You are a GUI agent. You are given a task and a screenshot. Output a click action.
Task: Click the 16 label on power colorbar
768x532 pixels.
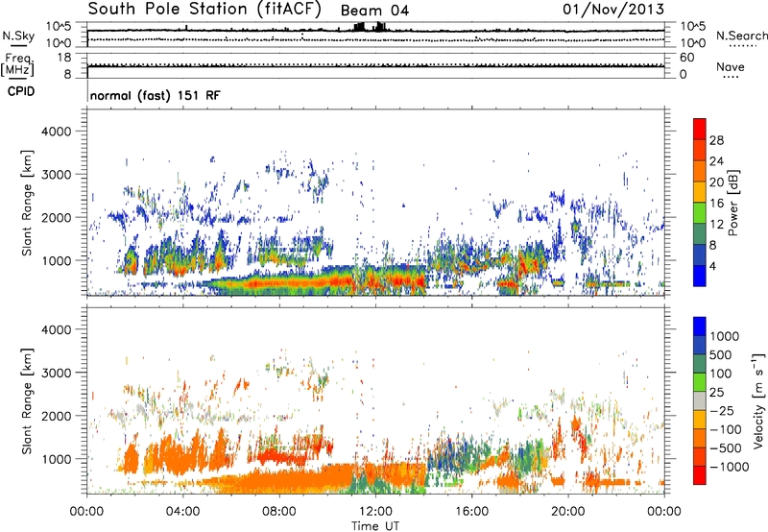(716, 204)
